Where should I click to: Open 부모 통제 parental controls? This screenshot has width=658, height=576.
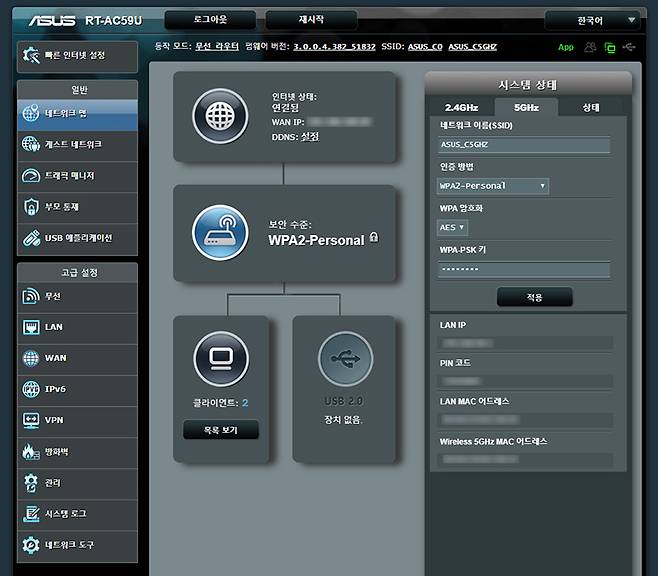[x=77, y=207]
